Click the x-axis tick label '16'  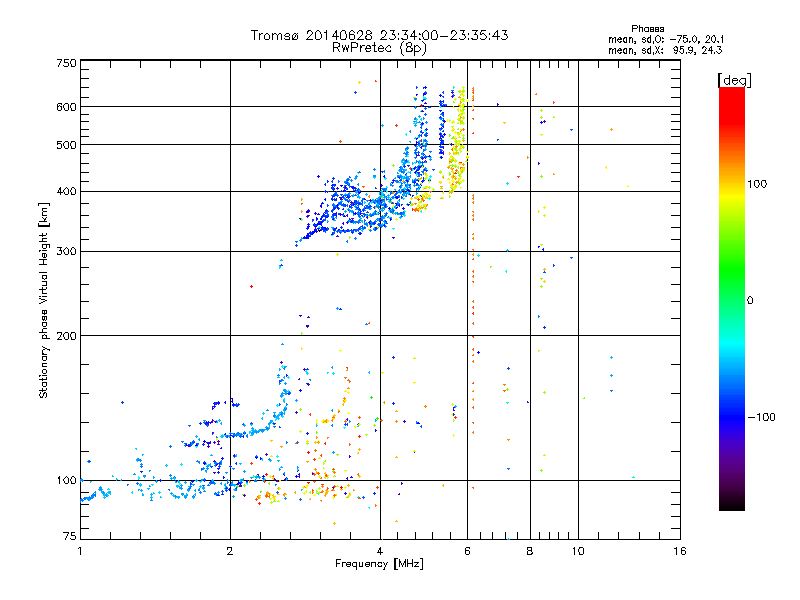click(x=680, y=551)
